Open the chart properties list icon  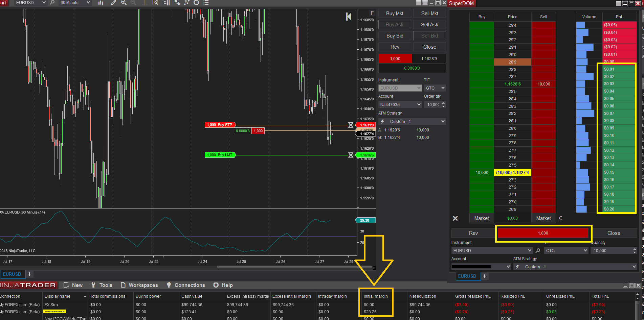[206, 3]
